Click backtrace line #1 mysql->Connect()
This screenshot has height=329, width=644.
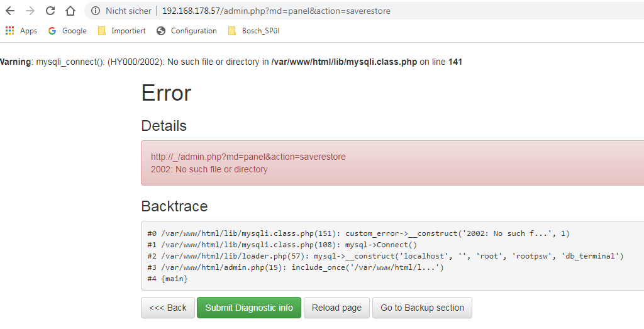click(282, 245)
